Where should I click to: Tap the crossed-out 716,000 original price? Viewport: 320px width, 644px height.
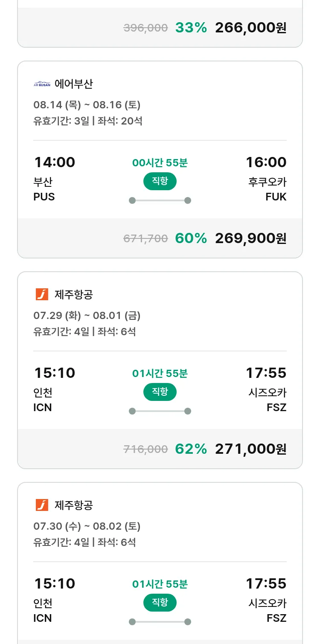[145, 449]
